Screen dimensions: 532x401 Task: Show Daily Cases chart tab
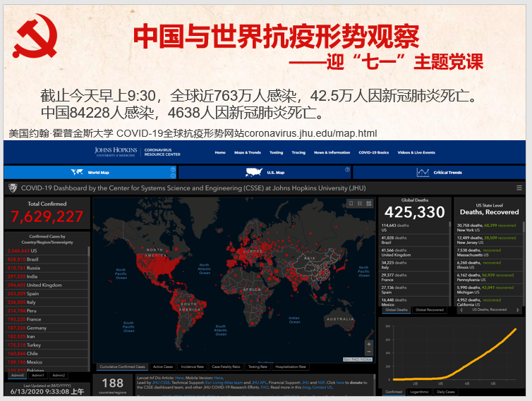[445, 392]
